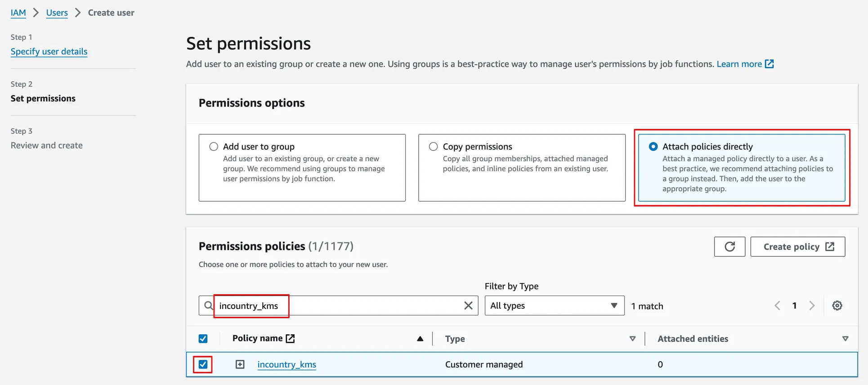Sort by Policy name ascending arrow
The width and height of the screenshot is (868, 385).
(x=420, y=339)
